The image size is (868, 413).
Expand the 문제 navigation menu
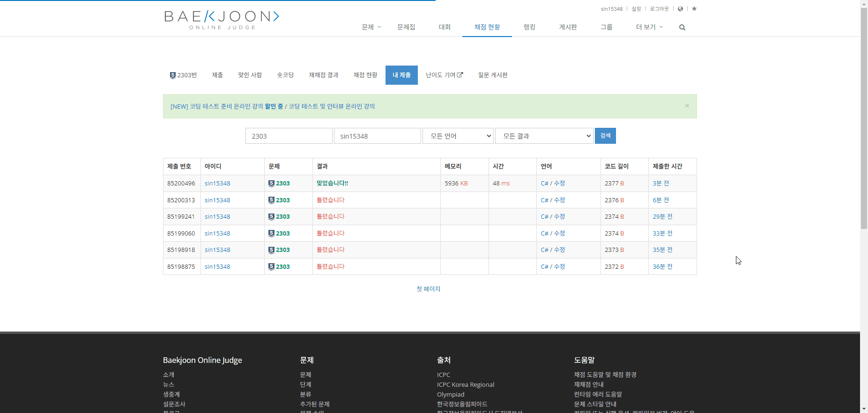[371, 27]
